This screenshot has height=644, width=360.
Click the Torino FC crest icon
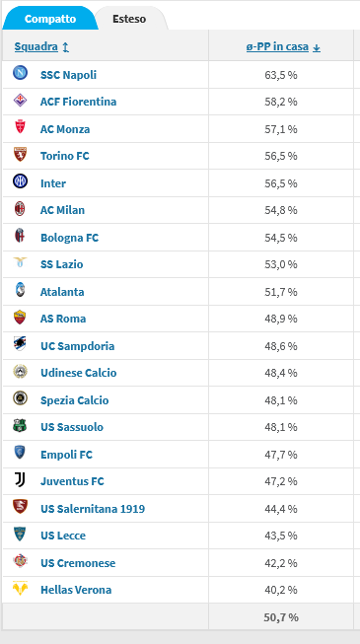20,155
